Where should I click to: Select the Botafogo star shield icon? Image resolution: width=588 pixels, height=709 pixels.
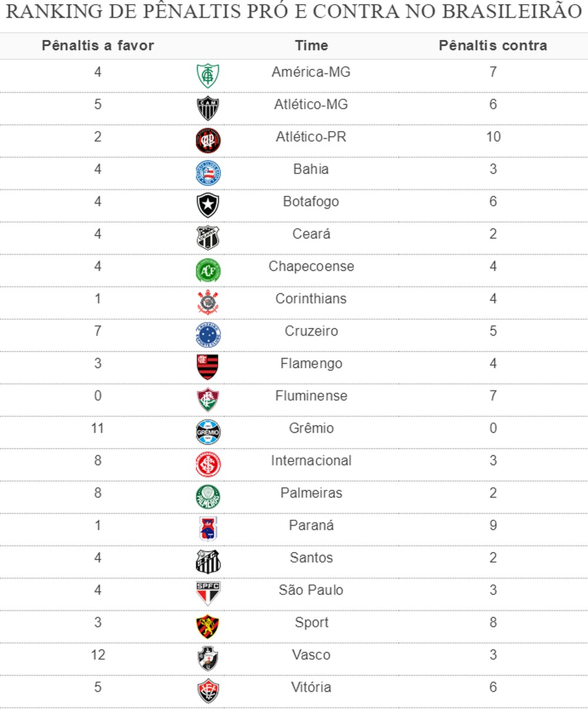[x=208, y=206]
